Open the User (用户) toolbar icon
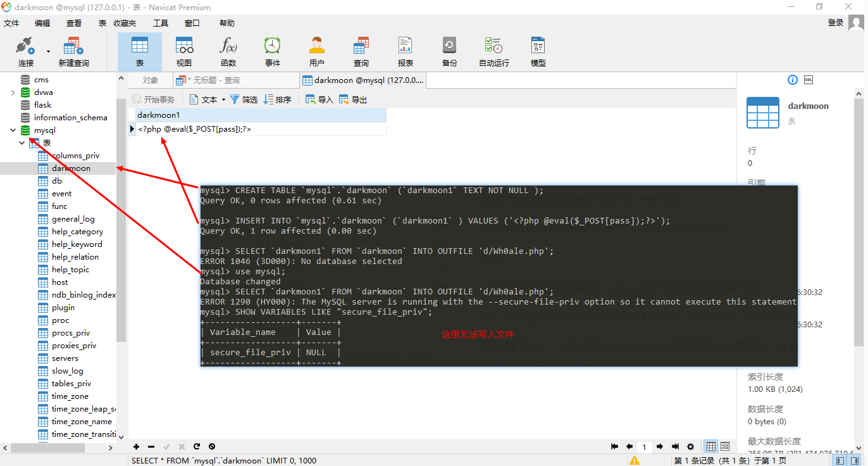This screenshot has height=466, width=868. 317,52
